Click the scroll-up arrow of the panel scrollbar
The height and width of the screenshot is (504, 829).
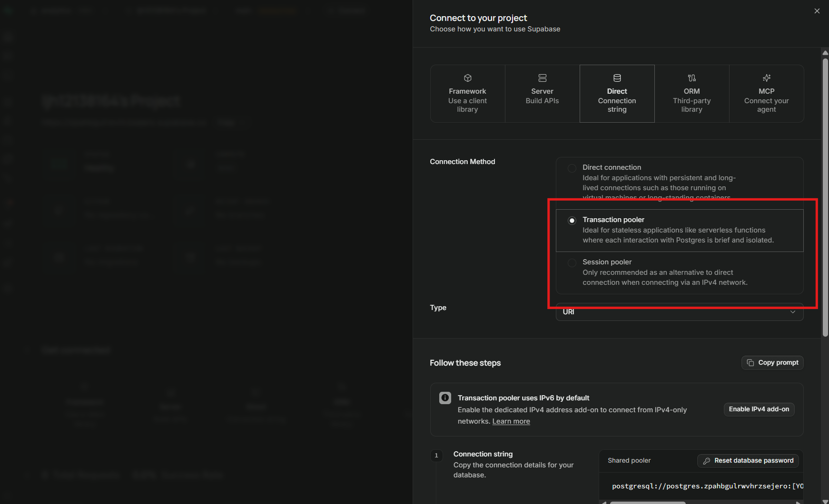coord(825,52)
